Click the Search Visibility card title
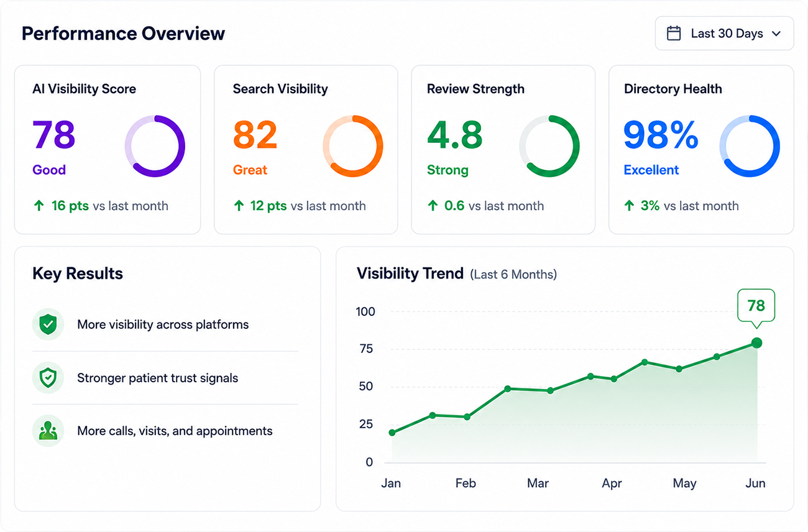Screen dimensions: 808x532 click(x=280, y=89)
